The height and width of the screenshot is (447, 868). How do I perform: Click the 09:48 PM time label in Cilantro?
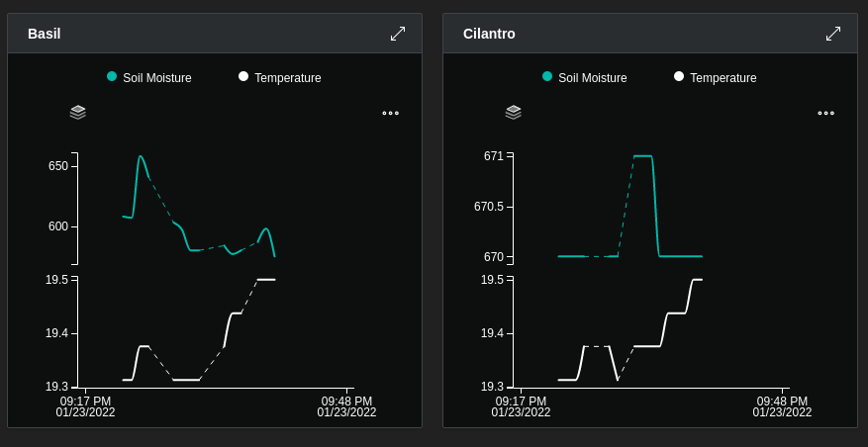pyautogui.click(x=782, y=402)
